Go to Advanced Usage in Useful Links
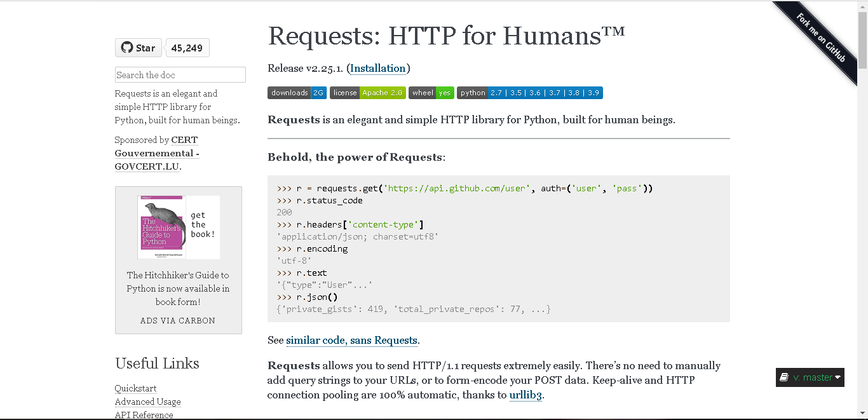The image size is (868, 420). point(147,402)
